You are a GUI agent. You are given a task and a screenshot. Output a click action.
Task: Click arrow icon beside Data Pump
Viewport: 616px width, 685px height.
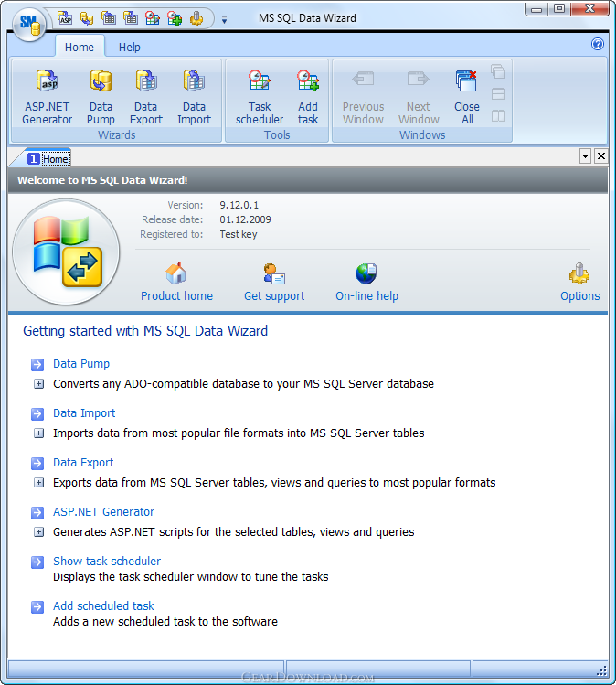click(37, 364)
